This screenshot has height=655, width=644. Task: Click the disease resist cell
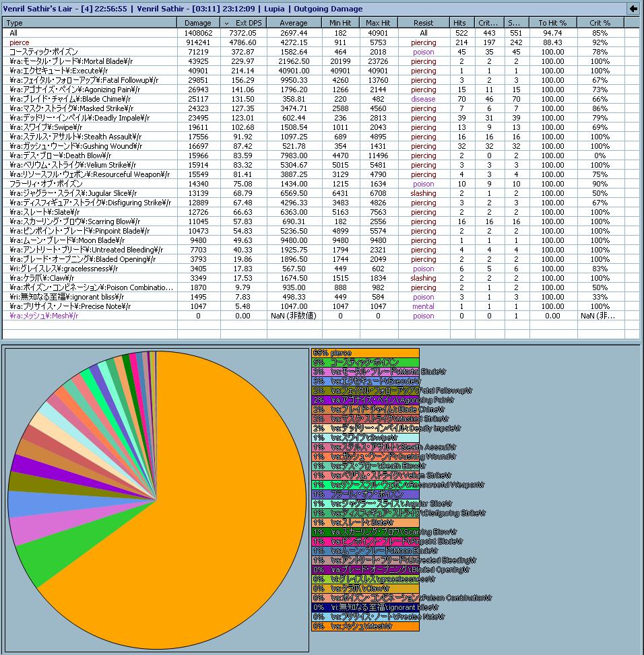[423, 99]
